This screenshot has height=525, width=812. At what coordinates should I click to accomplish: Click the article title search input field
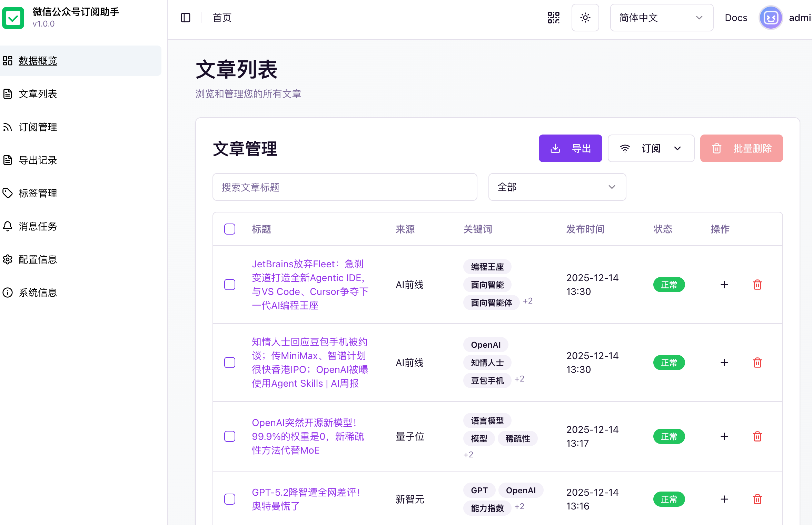pyautogui.click(x=345, y=187)
